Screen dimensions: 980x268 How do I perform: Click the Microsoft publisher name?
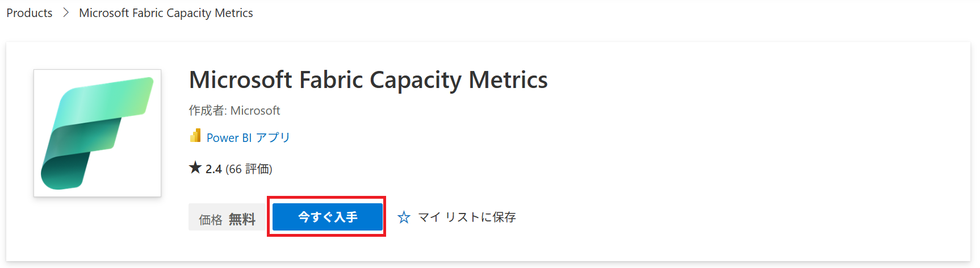(x=256, y=111)
